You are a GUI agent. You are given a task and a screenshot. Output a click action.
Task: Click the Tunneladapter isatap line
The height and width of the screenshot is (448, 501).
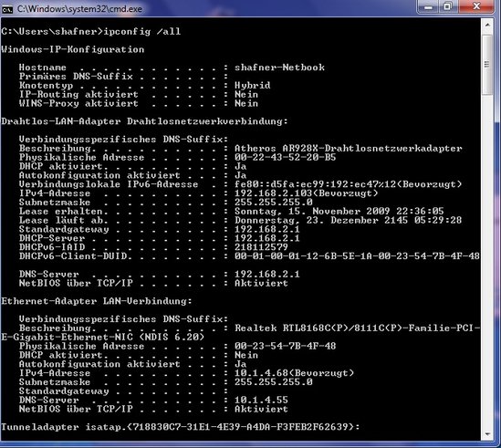[181, 427]
